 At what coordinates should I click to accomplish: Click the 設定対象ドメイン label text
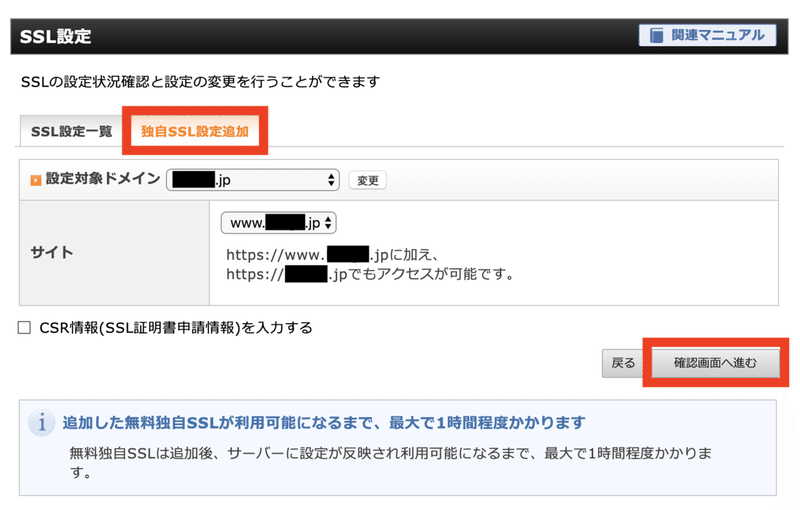click(x=103, y=178)
